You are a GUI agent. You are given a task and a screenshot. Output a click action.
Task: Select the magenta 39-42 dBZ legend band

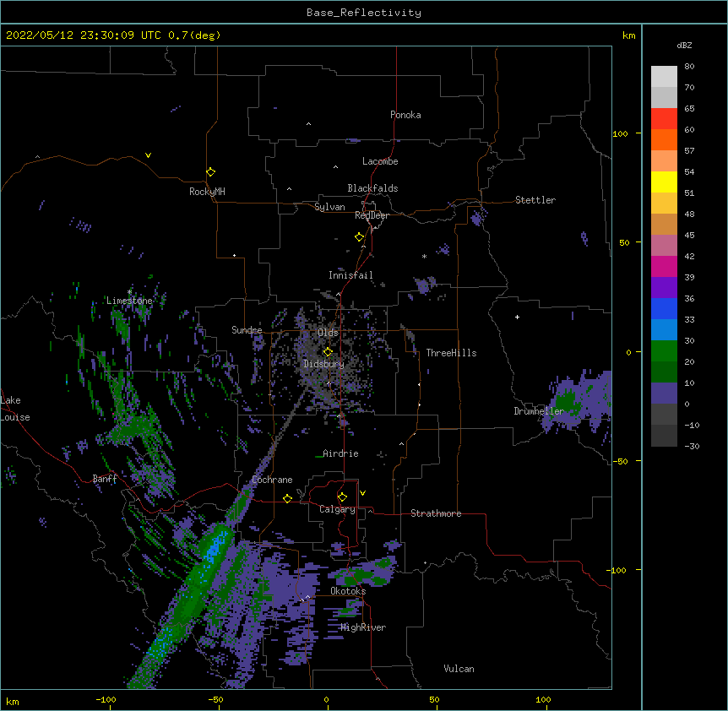coord(664,266)
